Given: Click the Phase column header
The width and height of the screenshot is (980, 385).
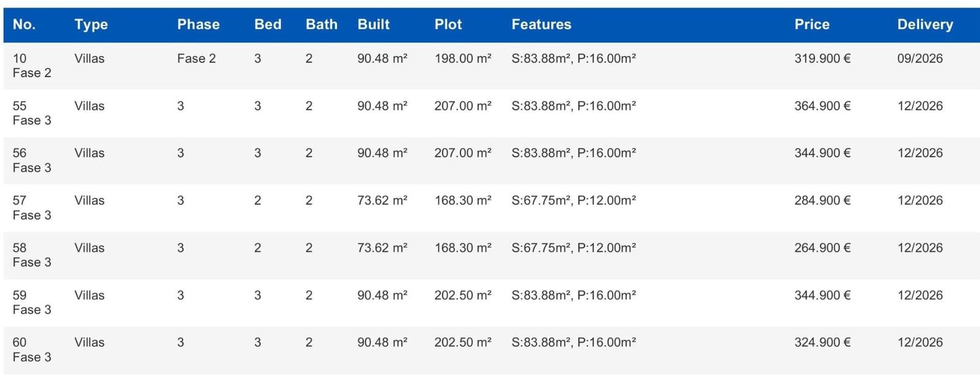Looking at the screenshot, I should (198, 25).
